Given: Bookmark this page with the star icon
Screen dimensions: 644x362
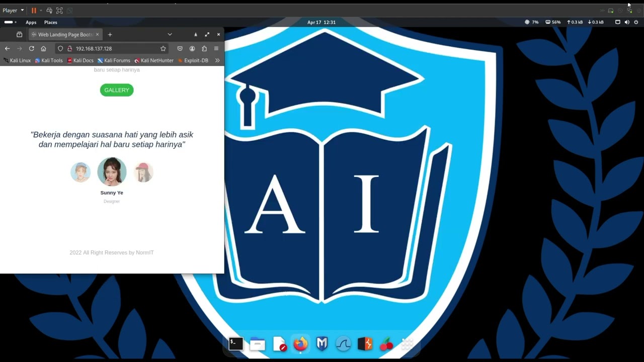Looking at the screenshot, I should click(163, 48).
